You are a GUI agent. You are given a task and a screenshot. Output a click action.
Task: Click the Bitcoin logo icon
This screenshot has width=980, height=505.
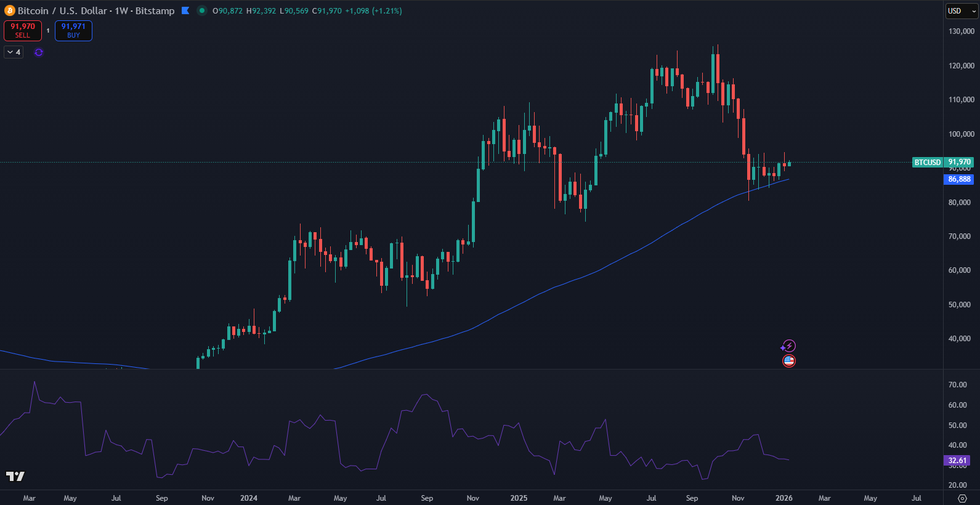tap(10, 10)
